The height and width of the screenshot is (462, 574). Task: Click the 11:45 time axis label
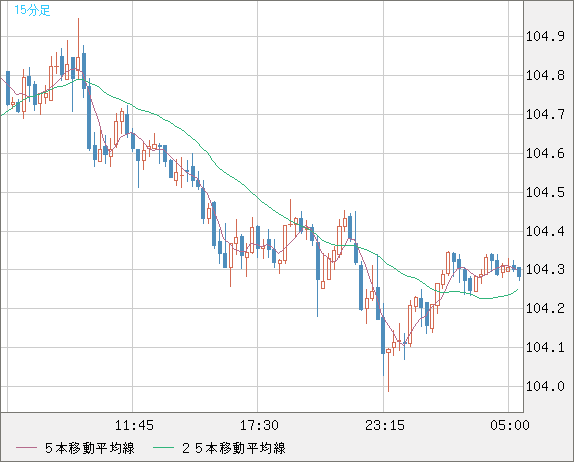[x=134, y=425]
